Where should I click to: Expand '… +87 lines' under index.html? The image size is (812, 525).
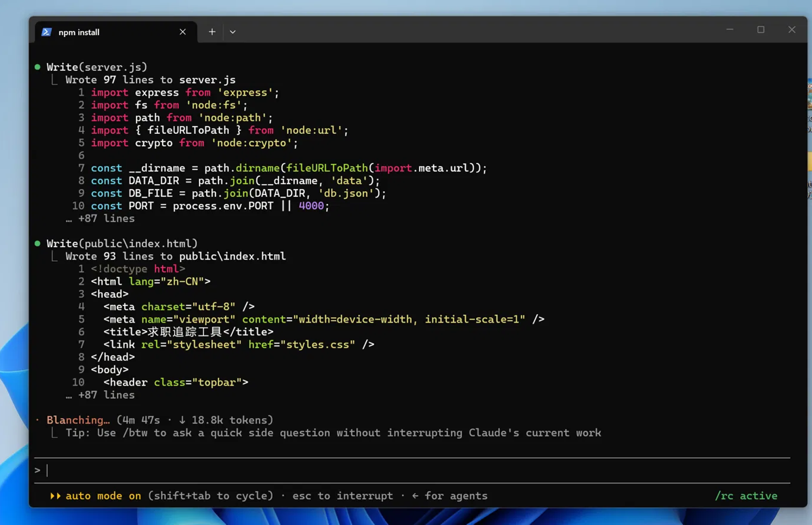pos(100,395)
